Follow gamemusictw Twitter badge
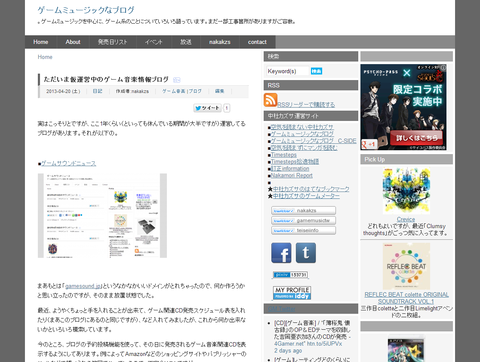 coord(303,221)
